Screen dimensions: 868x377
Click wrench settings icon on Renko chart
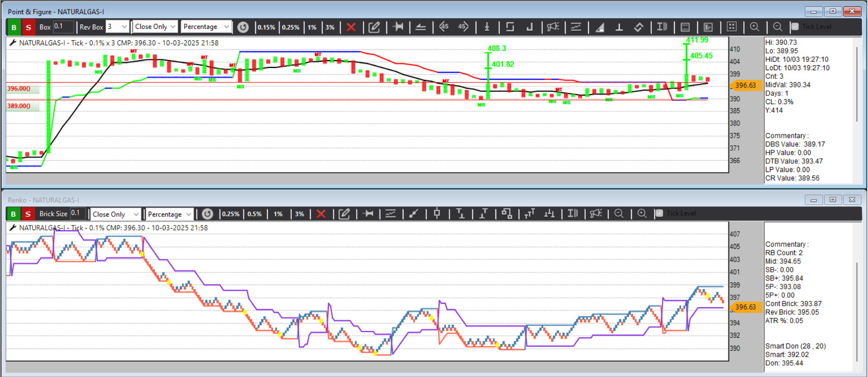[13, 228]
